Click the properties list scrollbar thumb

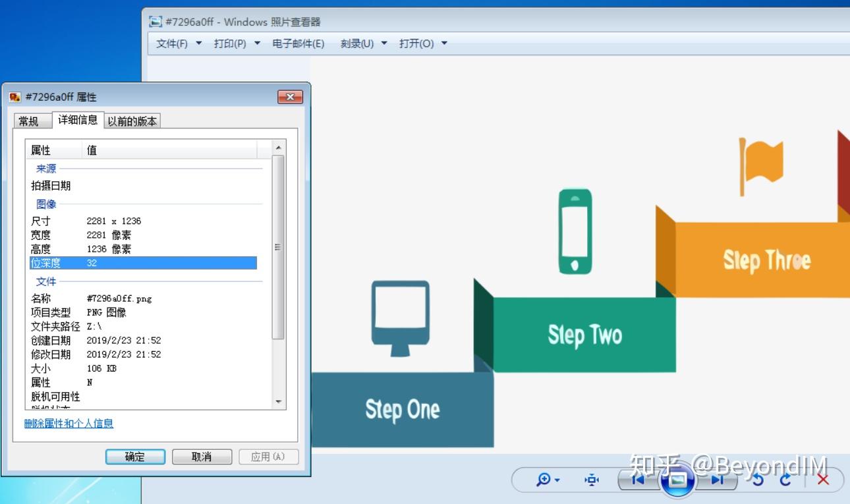click(x=278, y=247)
